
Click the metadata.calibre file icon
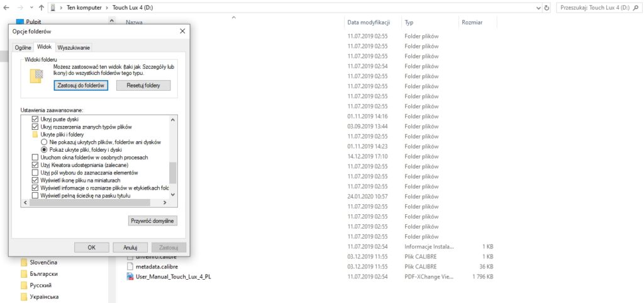130,266
